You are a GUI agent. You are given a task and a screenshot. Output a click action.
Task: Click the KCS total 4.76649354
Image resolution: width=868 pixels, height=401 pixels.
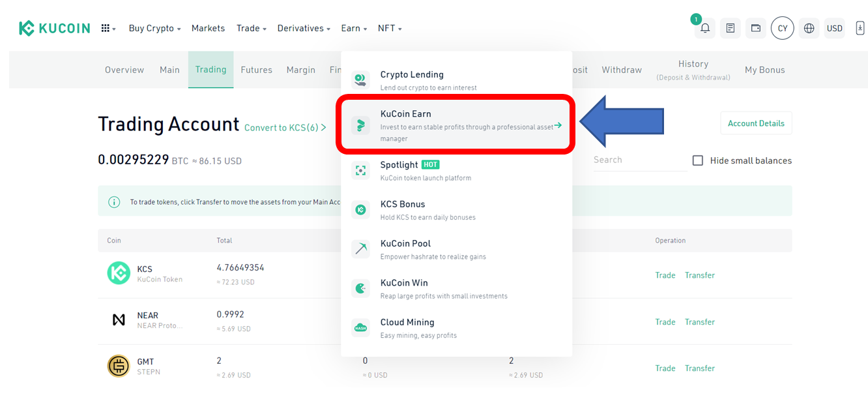240,267
